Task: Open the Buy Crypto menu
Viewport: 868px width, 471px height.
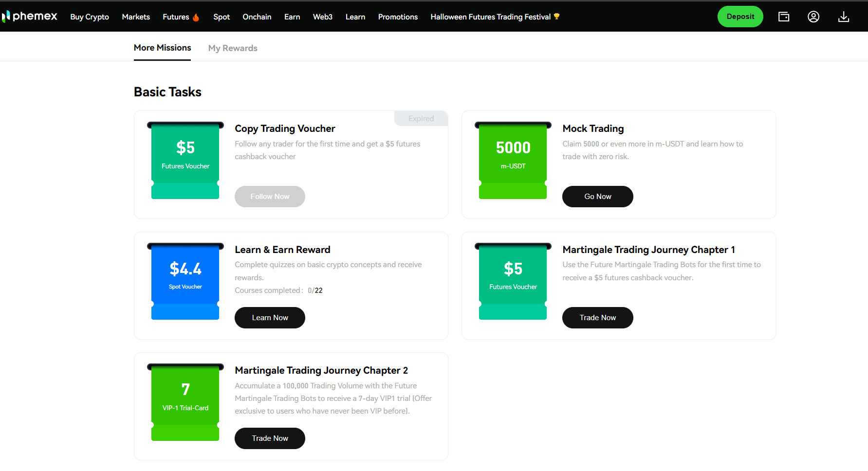Action: [90, 17]
